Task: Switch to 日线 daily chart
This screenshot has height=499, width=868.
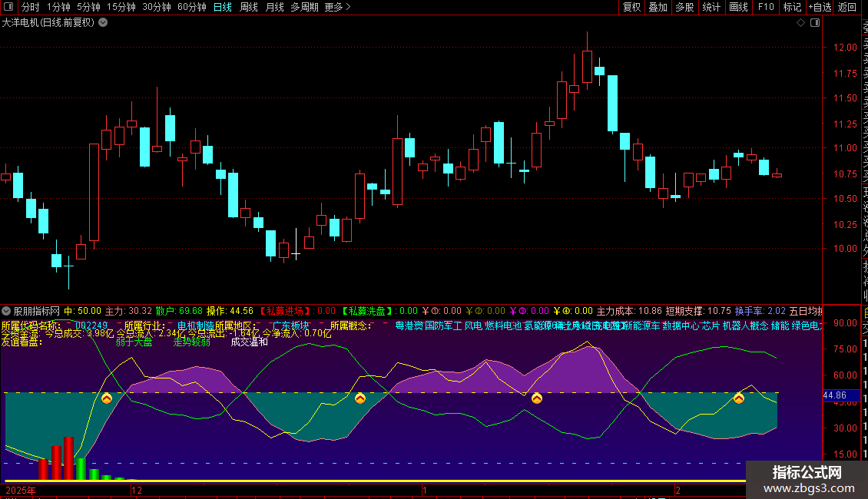Action: click(223, 7)
